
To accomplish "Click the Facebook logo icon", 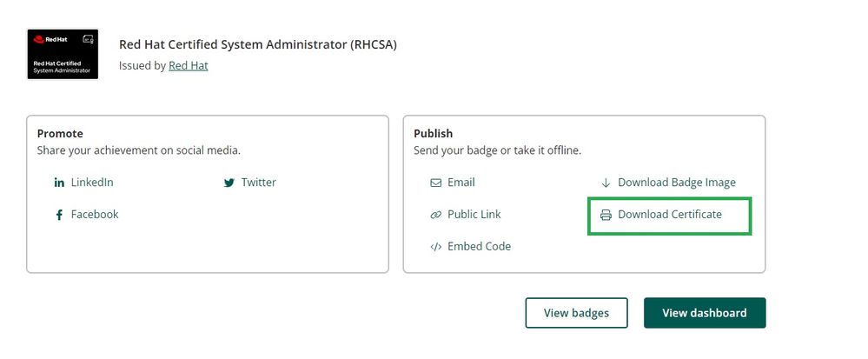I will 59,215.
